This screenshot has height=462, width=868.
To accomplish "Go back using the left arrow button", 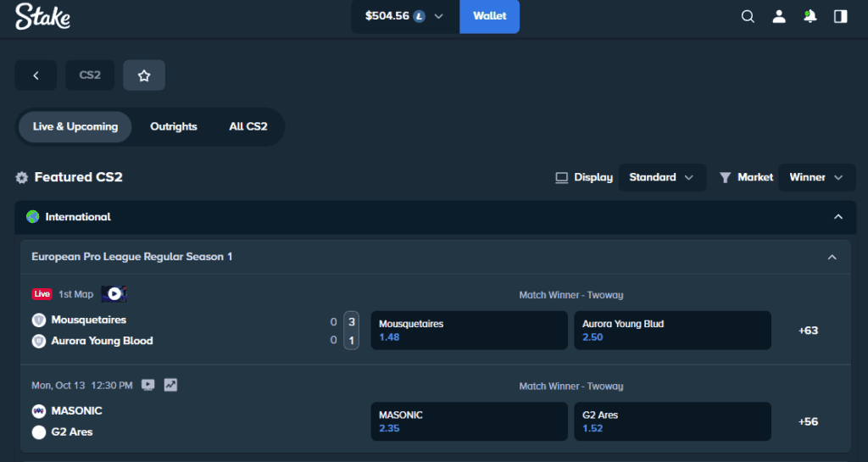I will [x=36, y=75].
